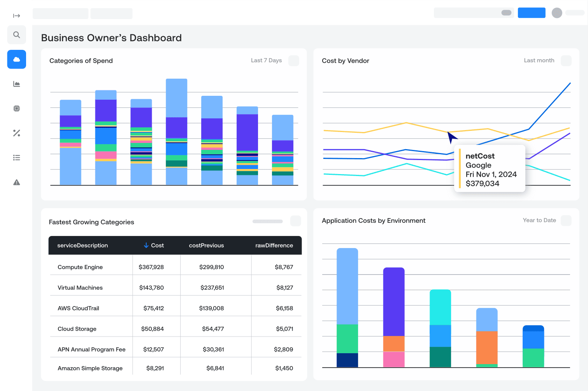Open the Alerts warning triangle icon

(16, 182)
